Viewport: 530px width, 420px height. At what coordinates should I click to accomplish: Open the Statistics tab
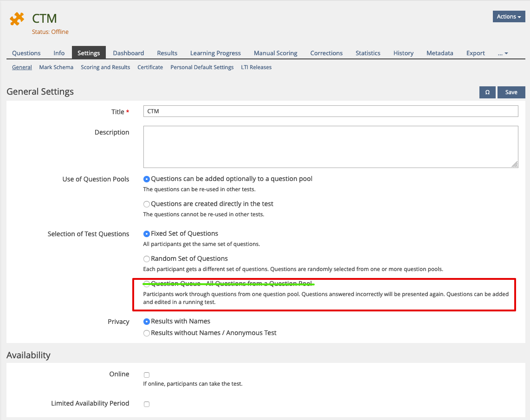point(368,53)
